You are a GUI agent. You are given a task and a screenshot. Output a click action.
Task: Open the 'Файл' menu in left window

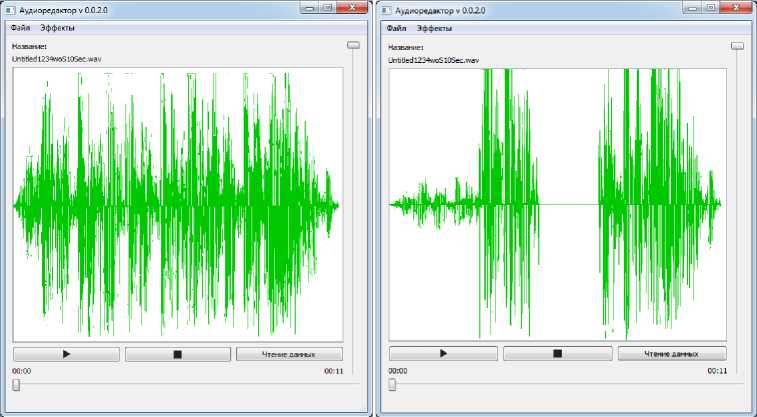tap(20, 28)
